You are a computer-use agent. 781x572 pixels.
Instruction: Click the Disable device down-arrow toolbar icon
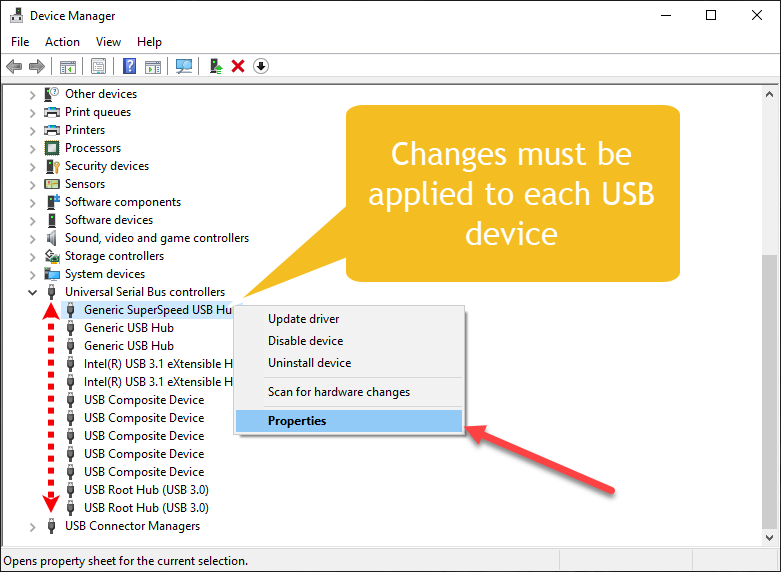click(x=261, y=66)
